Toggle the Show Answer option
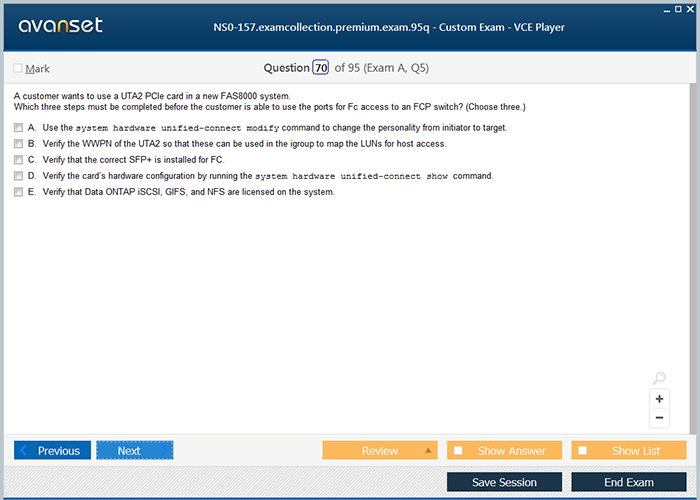 pyautogui.click(x=503, y=450)
